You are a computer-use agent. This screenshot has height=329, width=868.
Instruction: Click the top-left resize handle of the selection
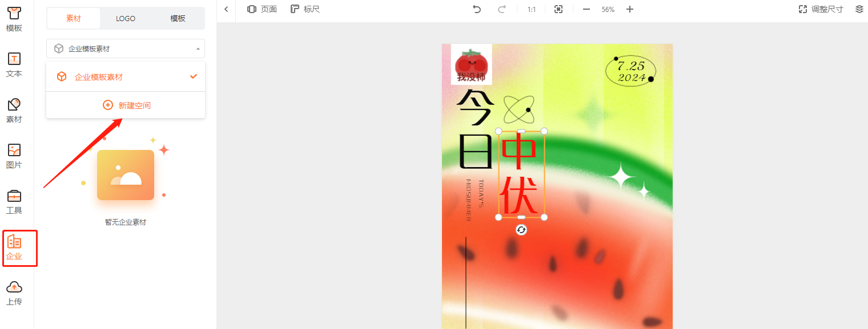click(499, 131)
